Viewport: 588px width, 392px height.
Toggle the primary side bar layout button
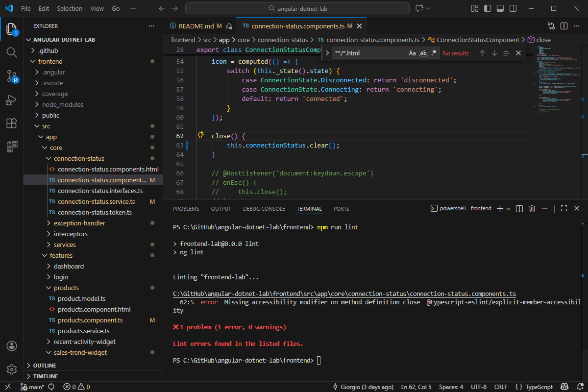coord(487,8)
